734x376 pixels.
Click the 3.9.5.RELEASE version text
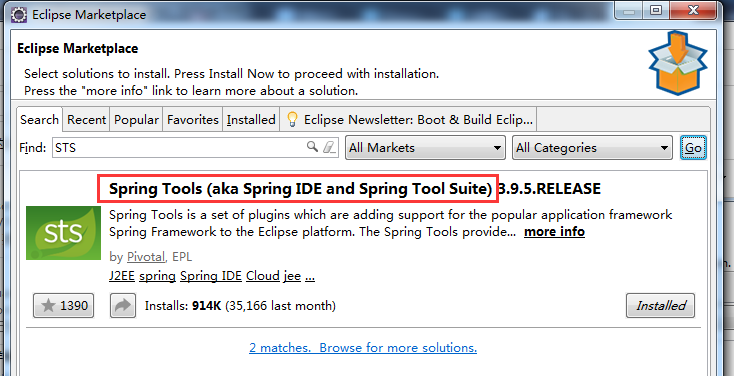click(548, 189)
